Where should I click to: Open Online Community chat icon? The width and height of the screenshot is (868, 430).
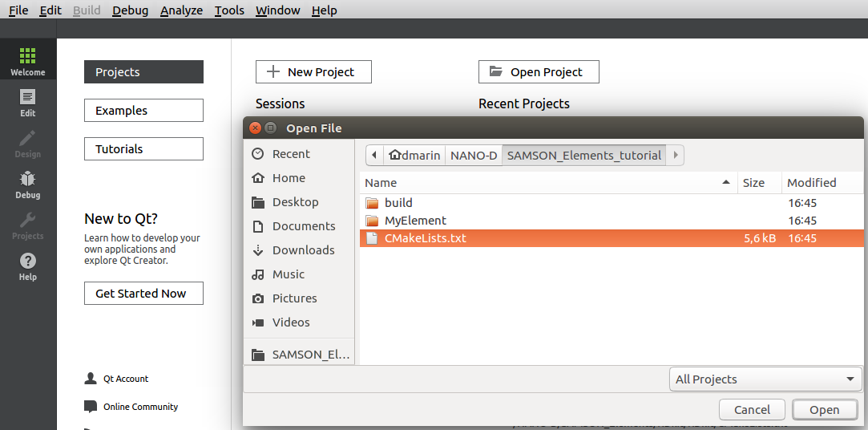point(91,407)
